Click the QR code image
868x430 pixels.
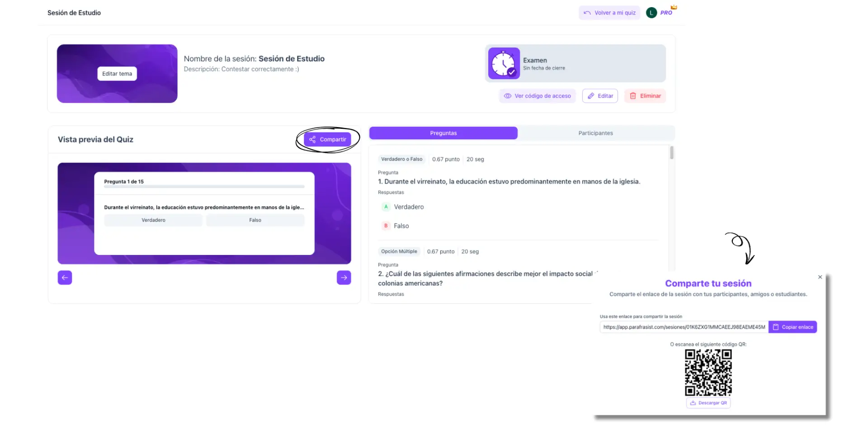[708, 373]
